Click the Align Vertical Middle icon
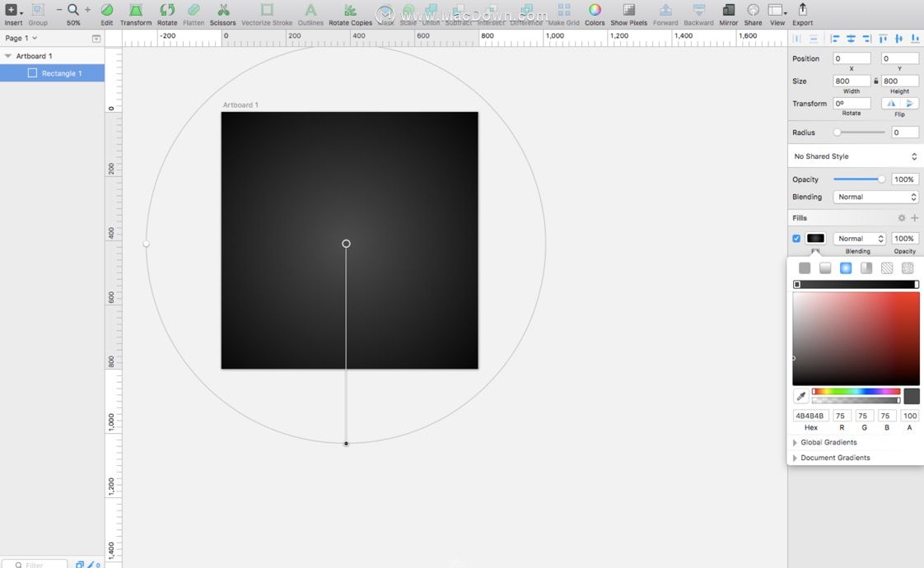Viewport: 924px width, 568px height. click(898, 39)
